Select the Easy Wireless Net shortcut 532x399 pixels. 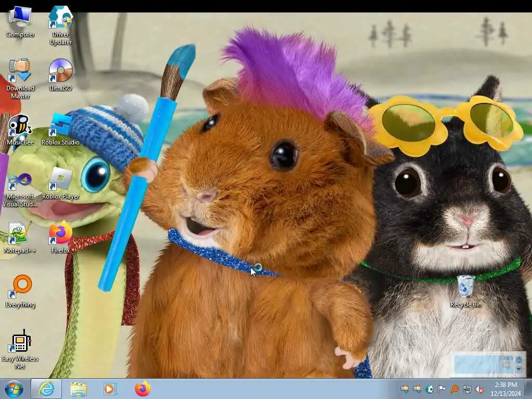tap(20, 350)
